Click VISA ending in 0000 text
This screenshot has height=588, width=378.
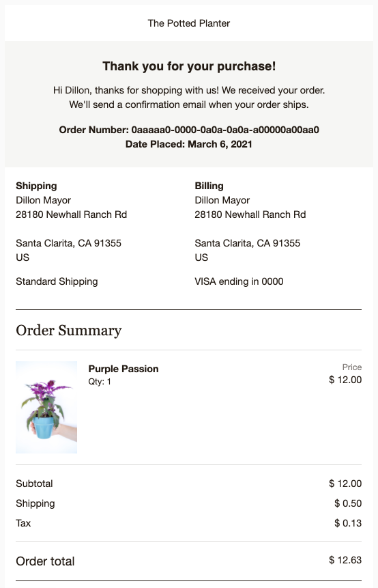pyautogui.click(x=239, y=281)
